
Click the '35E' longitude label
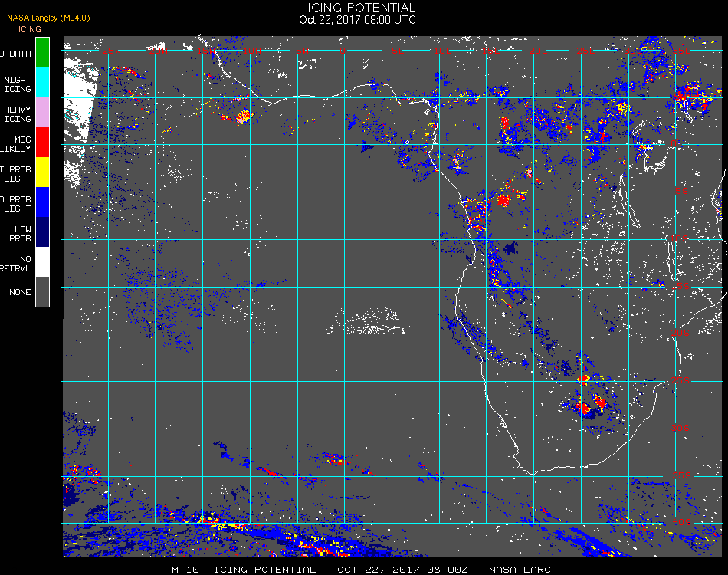(680, 51)
